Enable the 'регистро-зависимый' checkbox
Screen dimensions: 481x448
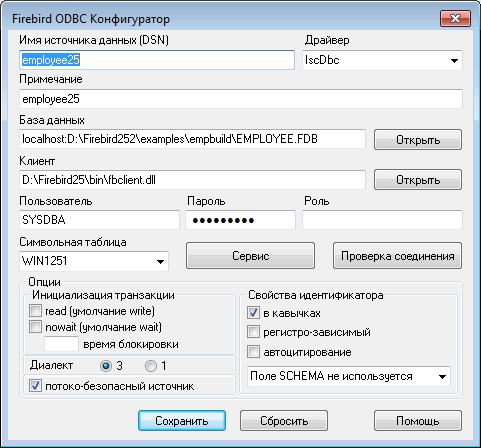click(253, 332)
